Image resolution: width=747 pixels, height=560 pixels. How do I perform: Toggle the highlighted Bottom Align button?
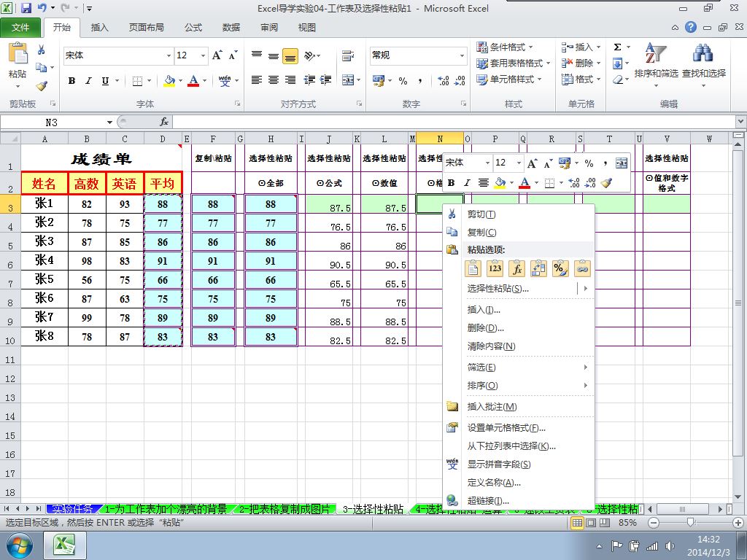pos(290,55)
